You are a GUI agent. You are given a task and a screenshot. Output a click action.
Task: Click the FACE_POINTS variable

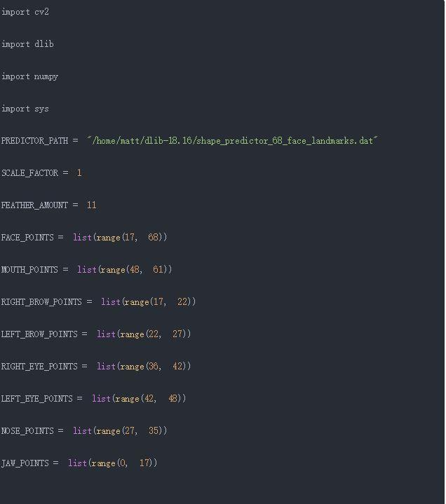[27, 238]
